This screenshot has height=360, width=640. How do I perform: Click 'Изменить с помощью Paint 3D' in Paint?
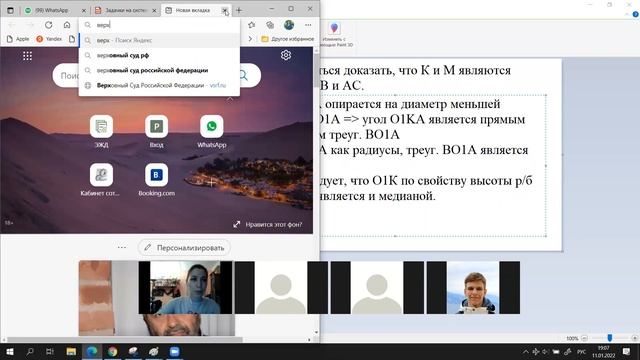click(335, 34)
